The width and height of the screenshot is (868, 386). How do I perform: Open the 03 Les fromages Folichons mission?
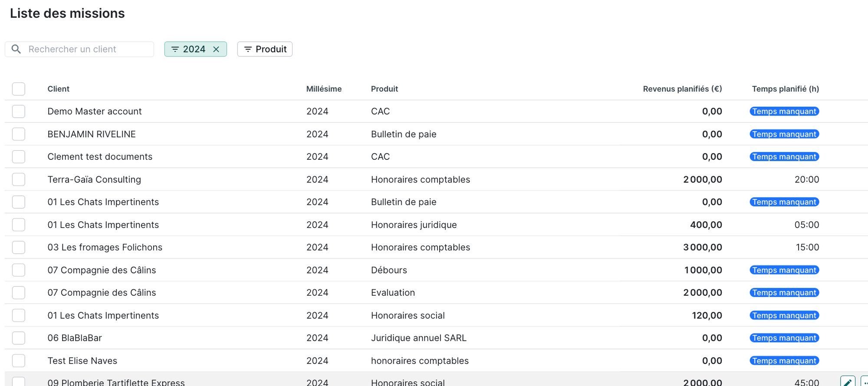[105, 247]
